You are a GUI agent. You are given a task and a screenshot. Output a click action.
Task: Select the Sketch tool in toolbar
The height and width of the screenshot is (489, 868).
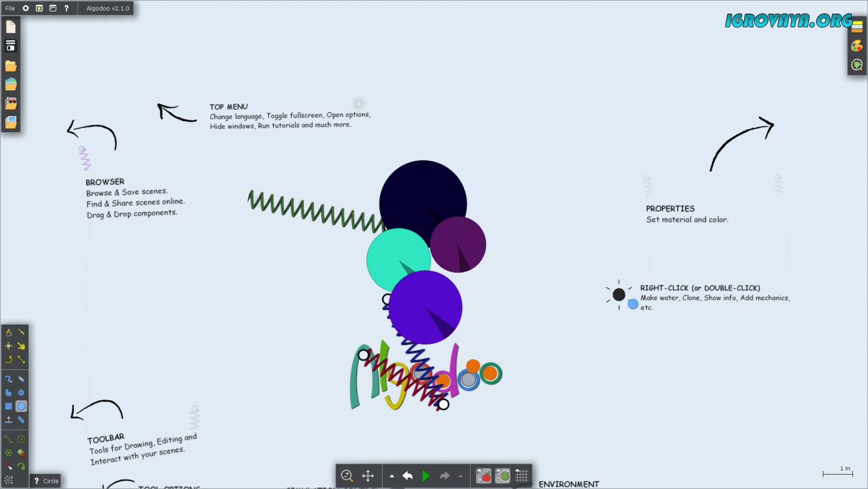click(x=9, y=333)
